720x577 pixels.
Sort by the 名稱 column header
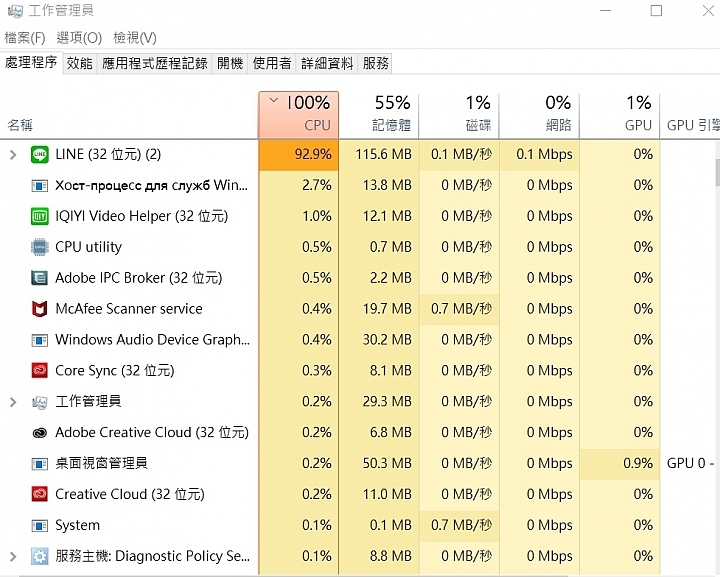pos(20,125)
